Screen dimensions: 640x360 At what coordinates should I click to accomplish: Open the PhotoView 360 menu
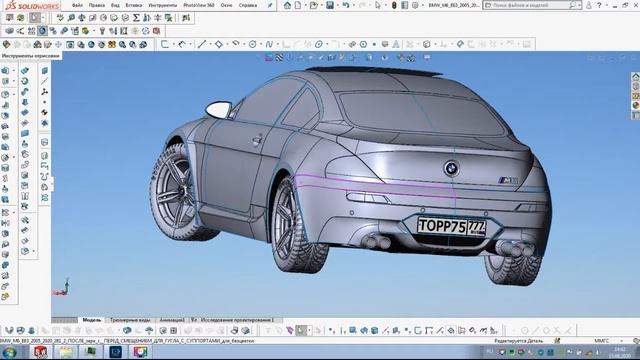point(199,5)
